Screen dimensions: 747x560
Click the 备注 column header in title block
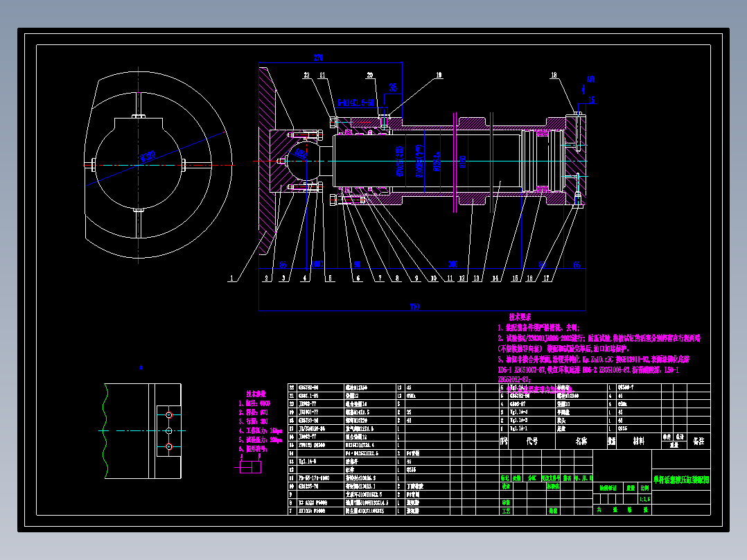pyautogui.click(x=698, y=441)
